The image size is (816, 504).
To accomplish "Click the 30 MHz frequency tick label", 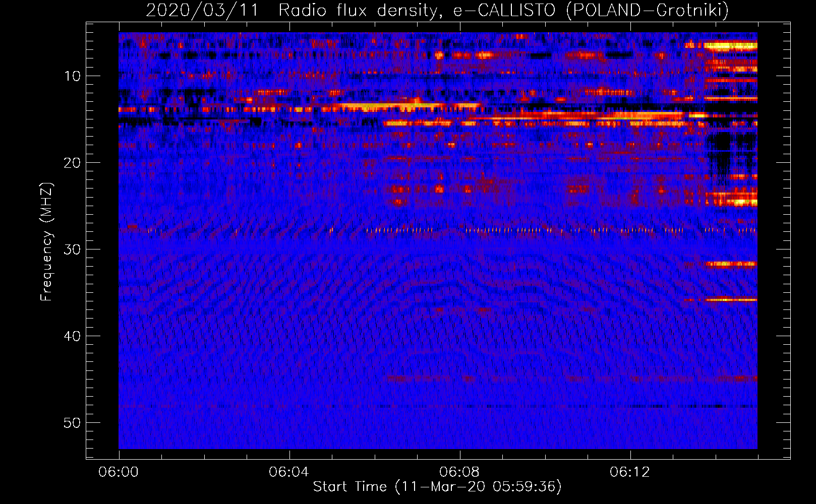I will [x=73, y=249].
